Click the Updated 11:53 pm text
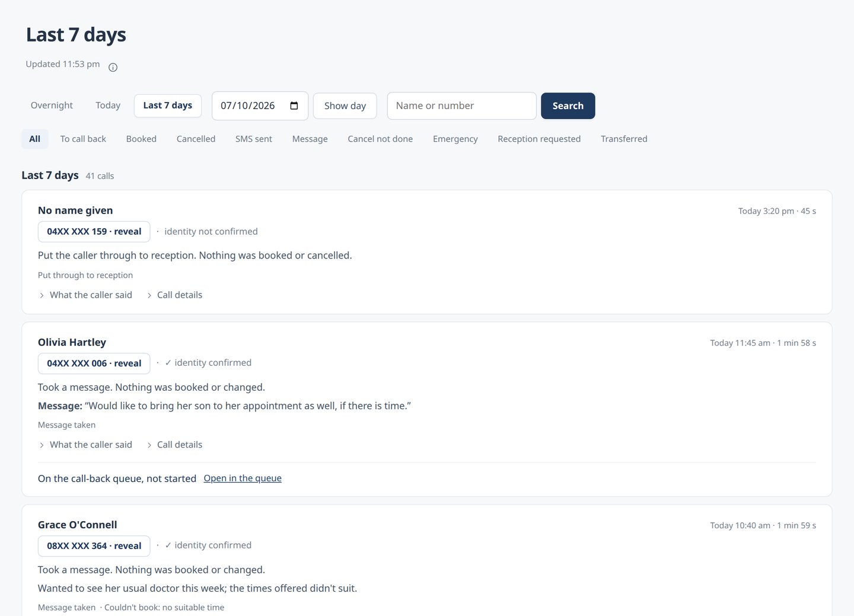This screenshot has height=616, width=854. [63, 64]
